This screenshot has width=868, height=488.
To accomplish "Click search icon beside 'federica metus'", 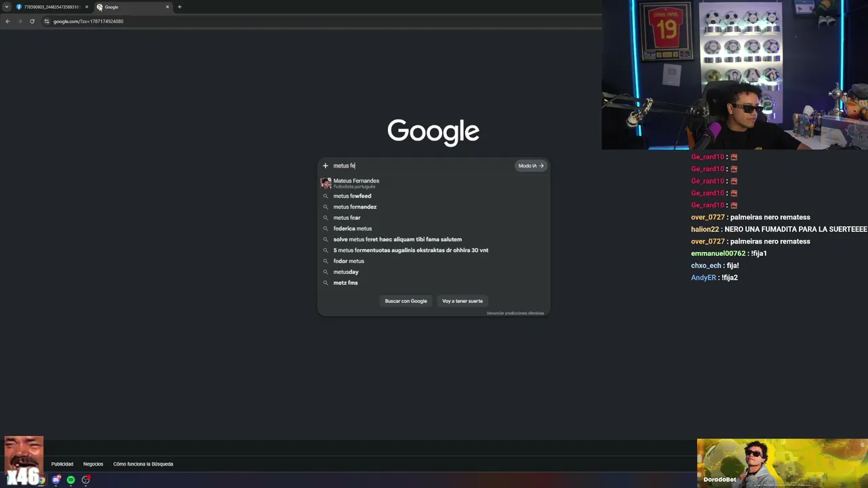I will [x=325, y=228].
